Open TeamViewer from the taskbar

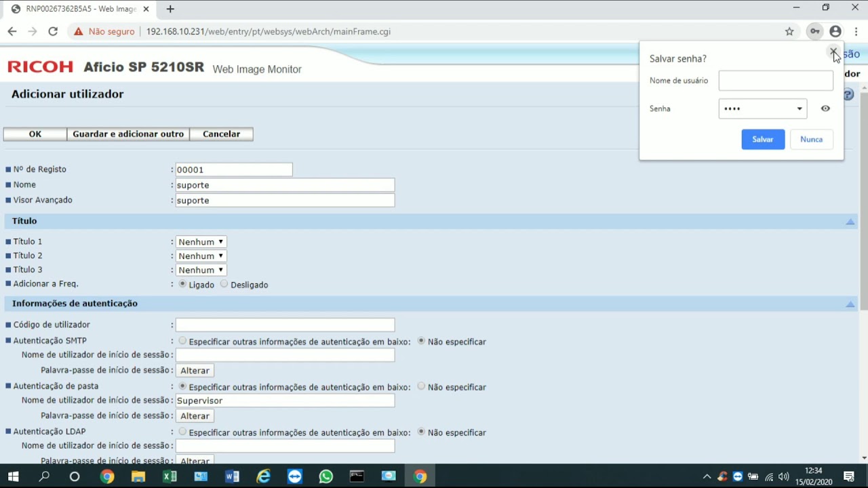point(294,476)
